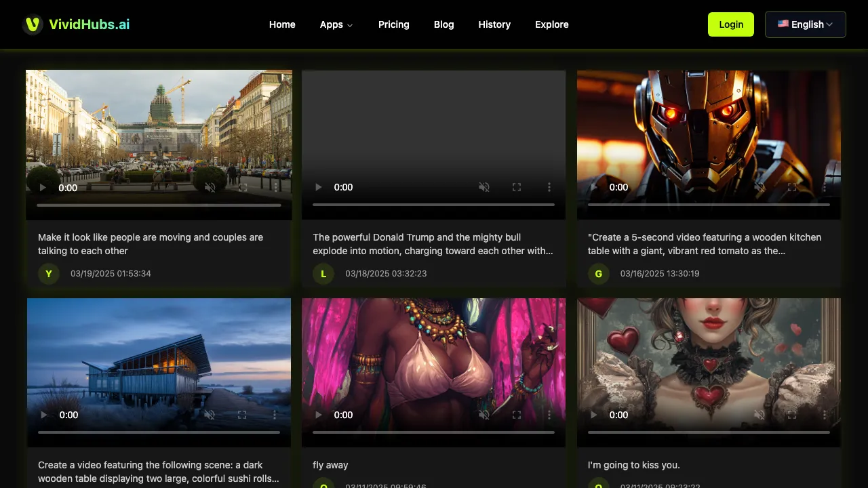Open more options on beach house video

tap(275, 415)
